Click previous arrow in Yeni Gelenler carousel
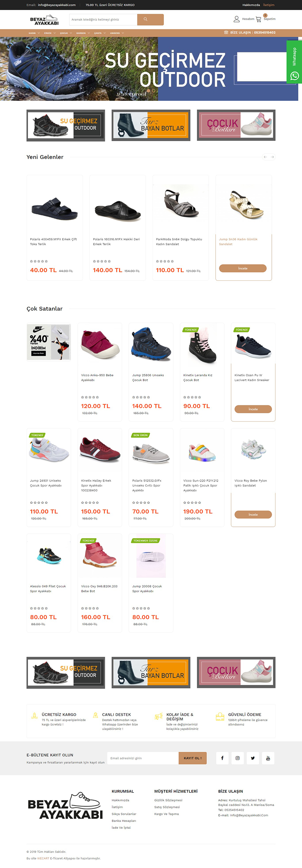This screenshot has width=302, height=868. coord(265,157)
